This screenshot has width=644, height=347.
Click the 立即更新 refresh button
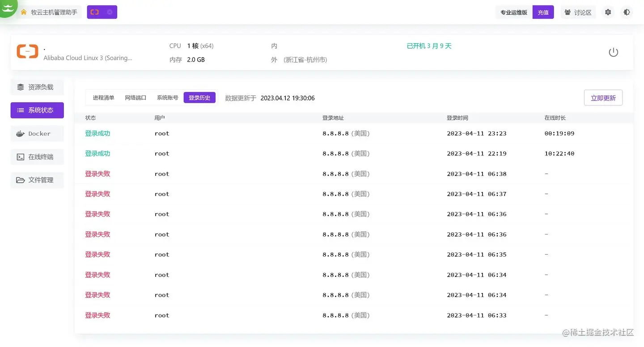pyautogui.click(x=603, y=98)
